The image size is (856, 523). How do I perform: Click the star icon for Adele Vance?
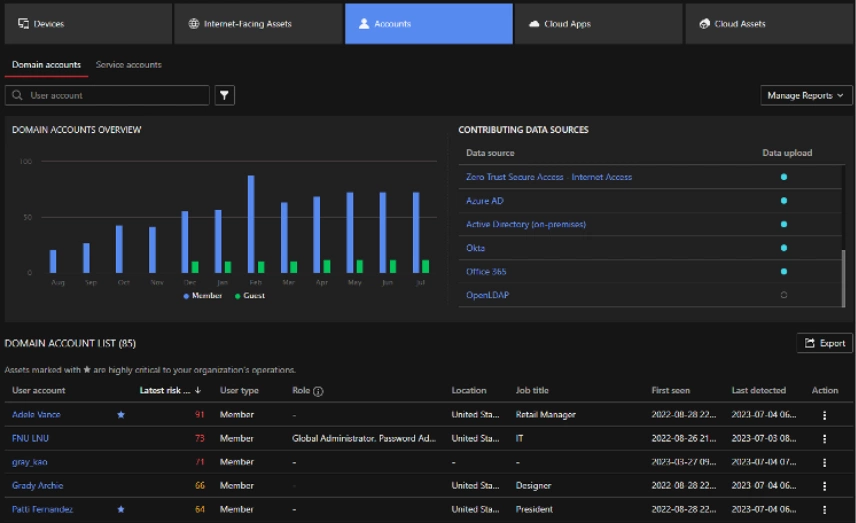[x=121, y=414]
